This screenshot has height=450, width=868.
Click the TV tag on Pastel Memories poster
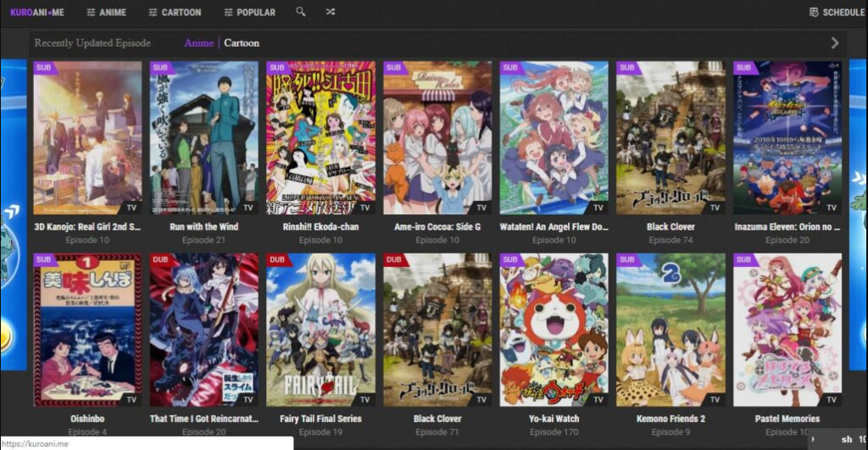pyautogui.click(x=832, y=399)
